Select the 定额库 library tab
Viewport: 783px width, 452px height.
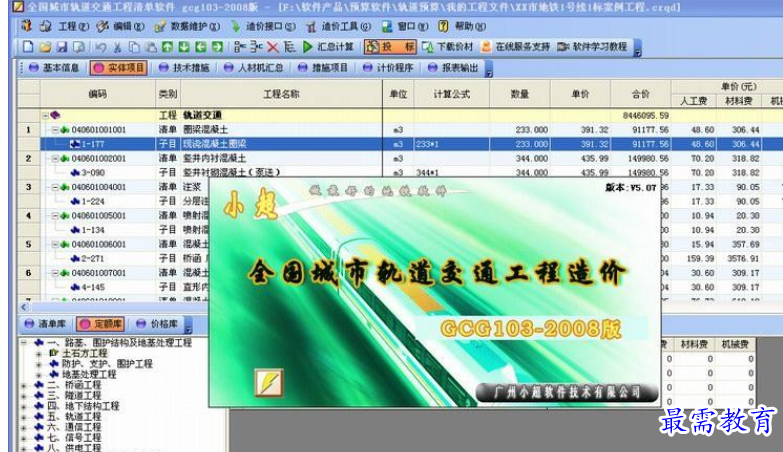tap(100, 324)
